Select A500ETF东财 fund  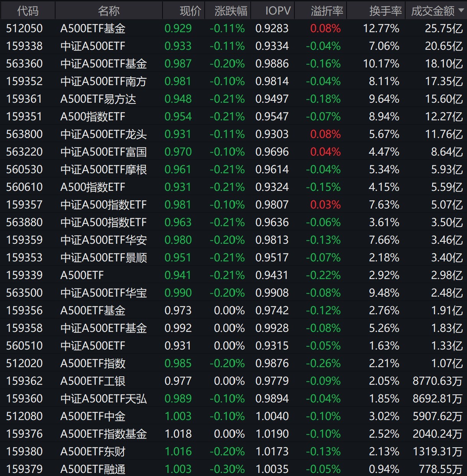point(93,451)
